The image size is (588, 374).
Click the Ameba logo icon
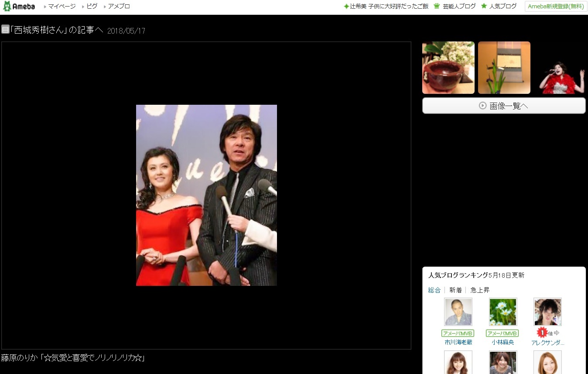[7, 6]
